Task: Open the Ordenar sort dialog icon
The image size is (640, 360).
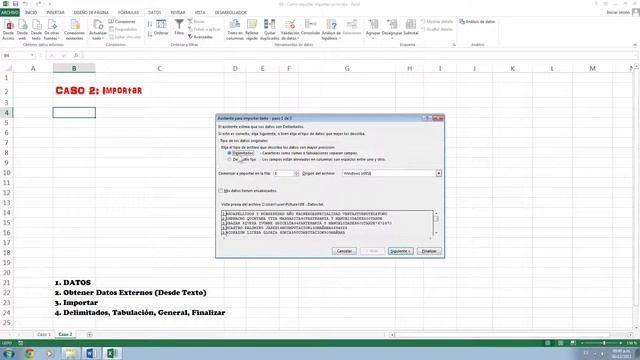Action: 161,27
